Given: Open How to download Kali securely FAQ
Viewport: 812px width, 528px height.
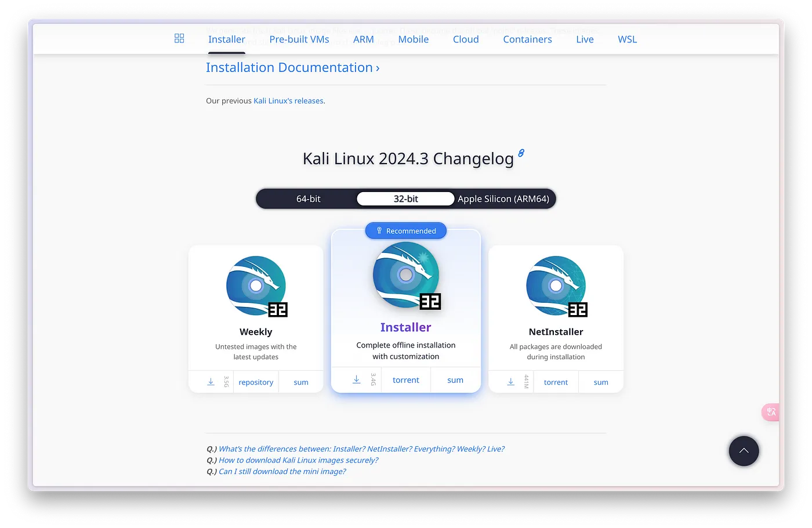Looking at the screenshot, I should [x=298, y=460].
